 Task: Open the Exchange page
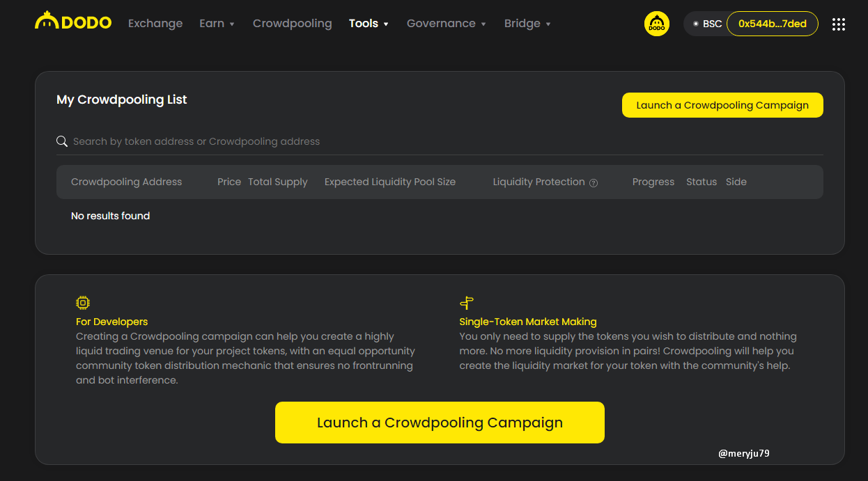pos(155,24)
